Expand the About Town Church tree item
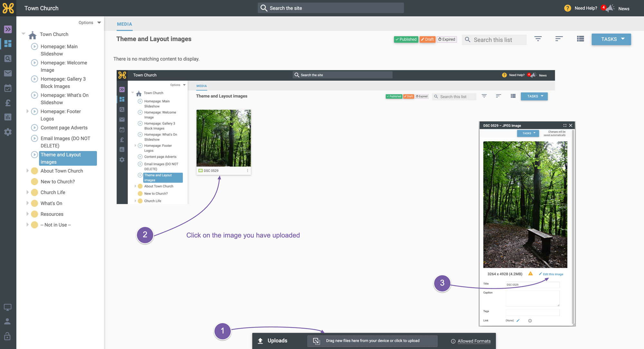The height and width of the screenshot is (349, 644). coord(27,171)
